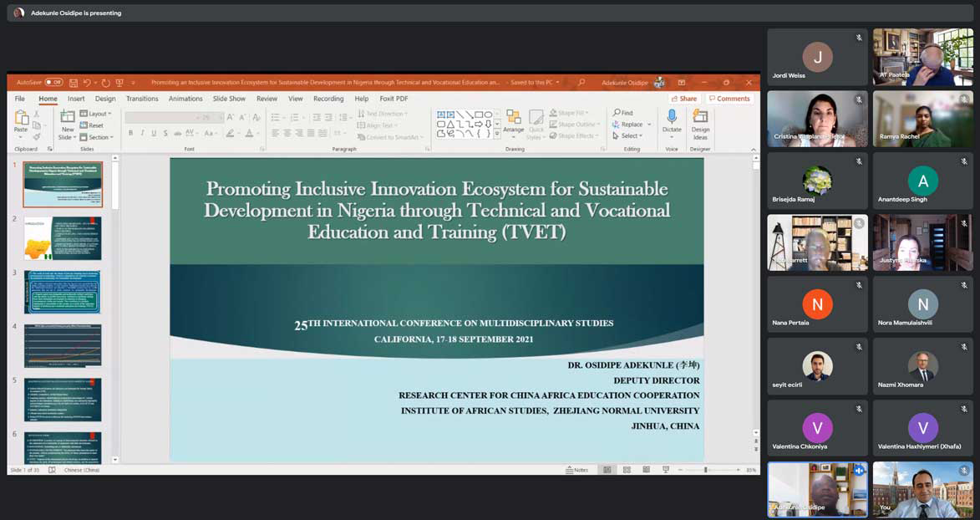Switch to Slide Sorter view icon
The image size is (980, 520).
(627, 470)
